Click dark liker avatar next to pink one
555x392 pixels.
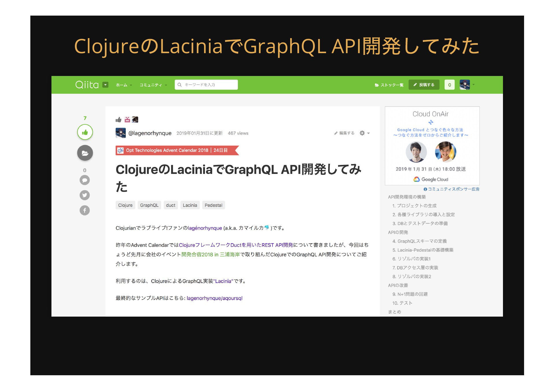[135, 120]
